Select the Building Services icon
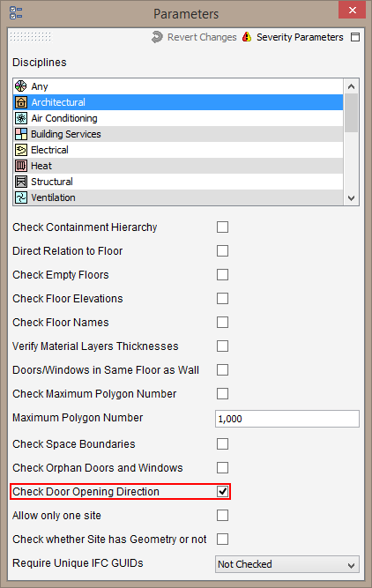The width and height of the screenshot is (372, 588). (21, 134)
